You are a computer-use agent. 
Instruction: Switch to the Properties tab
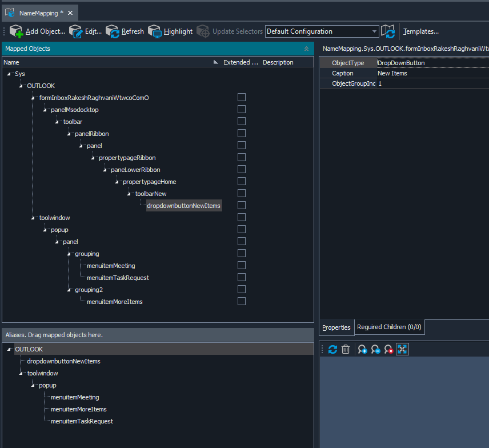point(336,327)
